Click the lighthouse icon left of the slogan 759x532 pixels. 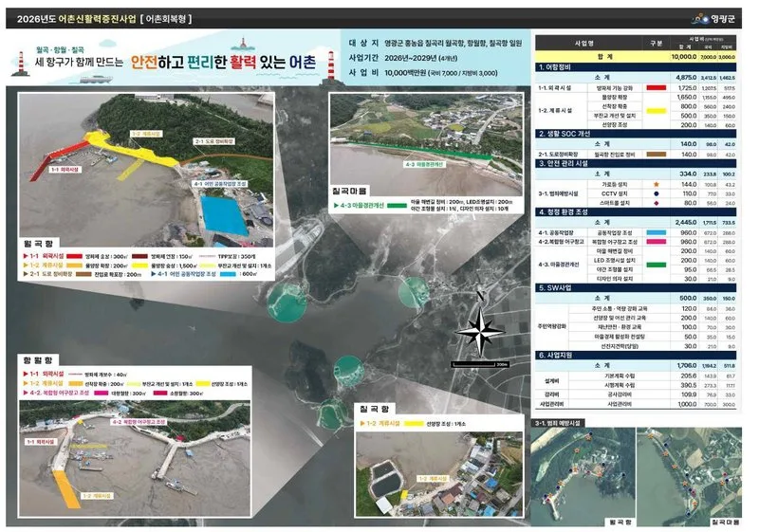tap(20, 64)
